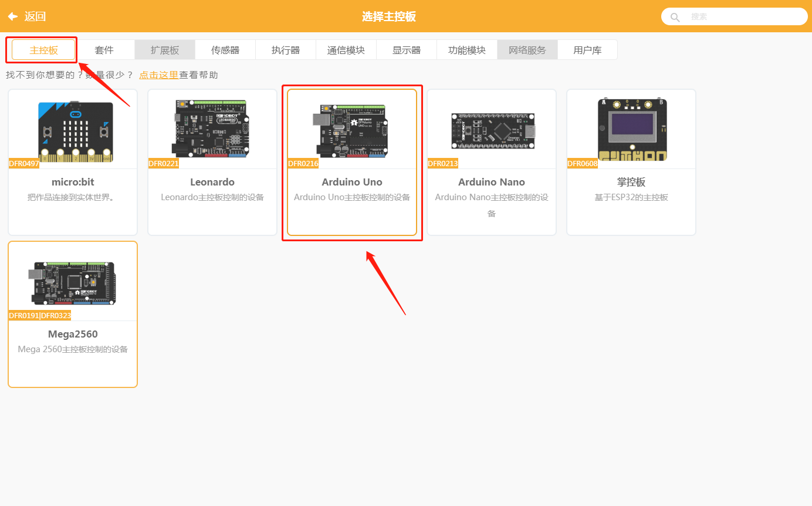This screenshot has height=506, width=812.
Task: Click the DFR0608 product code label
Action: pos(583,163)
